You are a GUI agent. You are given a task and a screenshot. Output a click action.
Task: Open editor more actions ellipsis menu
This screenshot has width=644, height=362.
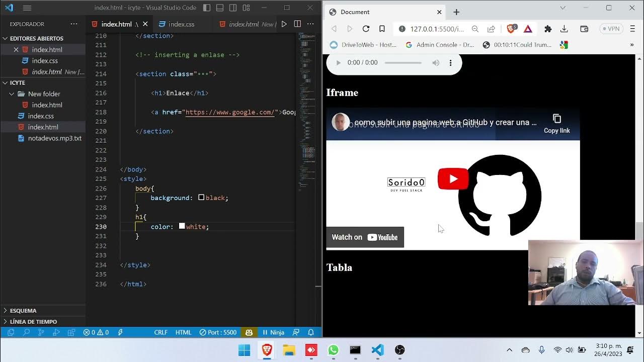pos(311,24)
